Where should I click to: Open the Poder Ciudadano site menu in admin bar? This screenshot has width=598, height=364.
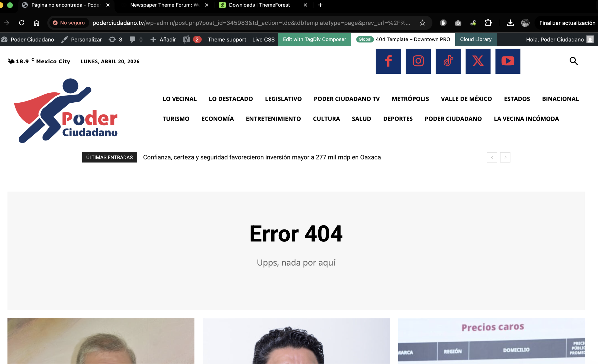[x=28, y=39]
